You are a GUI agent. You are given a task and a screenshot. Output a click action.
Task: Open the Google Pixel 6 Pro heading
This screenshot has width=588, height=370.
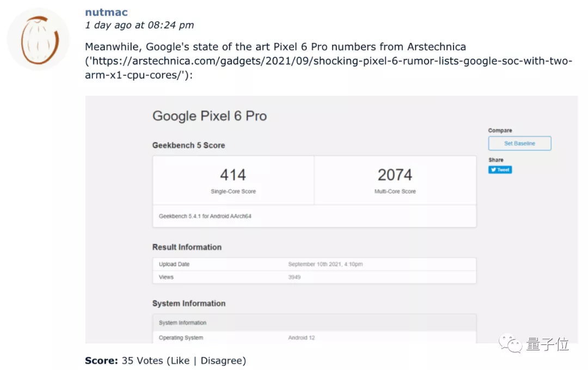click(x=209, y=115)
